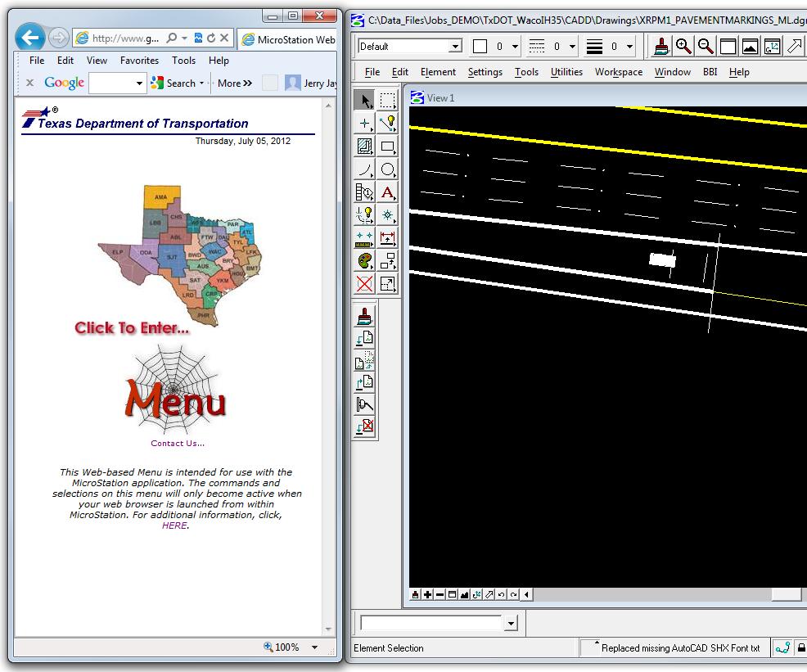Click the spider web Menu image

coord(175,391)
